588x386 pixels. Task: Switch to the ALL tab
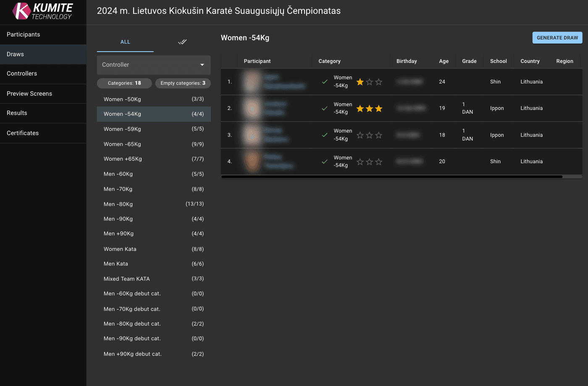(125, 42)
